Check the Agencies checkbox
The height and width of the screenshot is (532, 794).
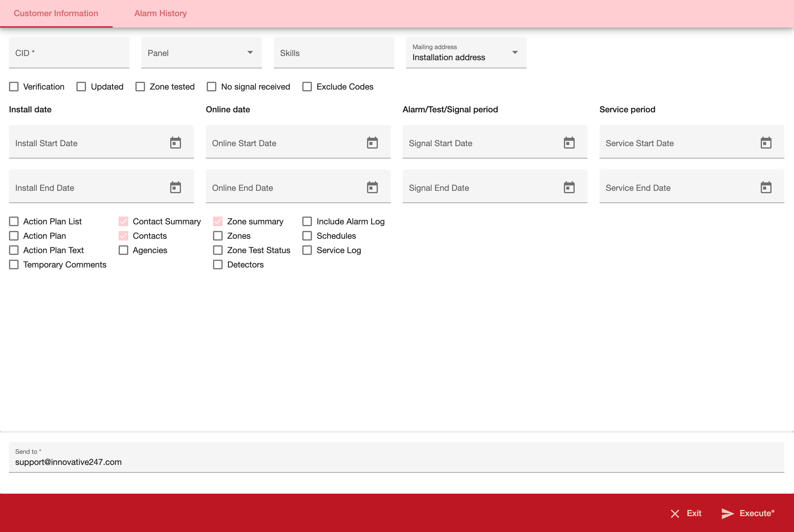(123, 250)
